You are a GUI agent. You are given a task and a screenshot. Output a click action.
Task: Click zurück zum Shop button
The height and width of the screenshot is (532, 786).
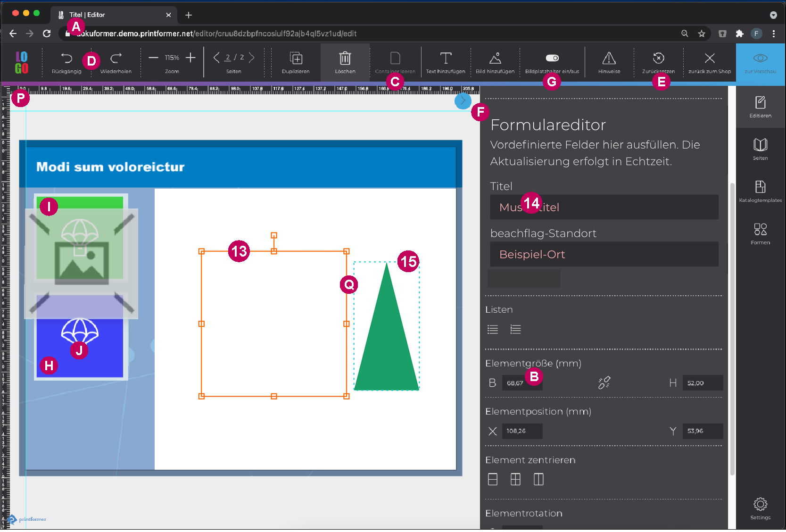(x=709, y=58)
